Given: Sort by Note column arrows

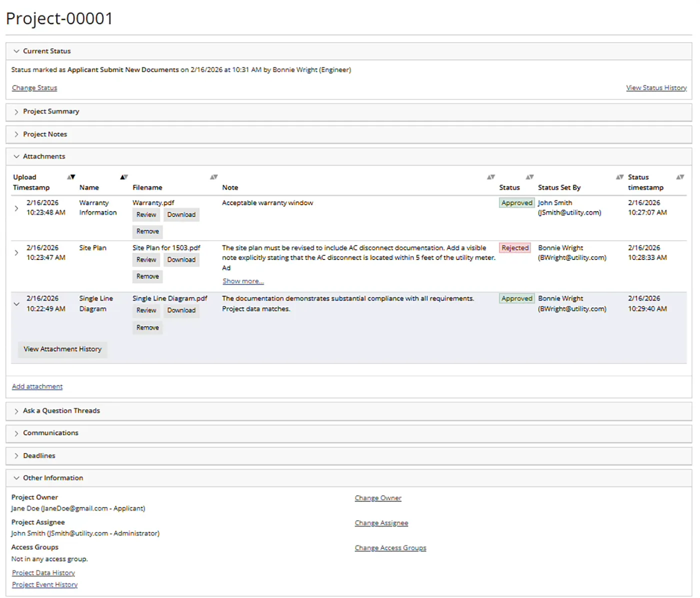Looking at the screenshot, I should coord(491,177).
